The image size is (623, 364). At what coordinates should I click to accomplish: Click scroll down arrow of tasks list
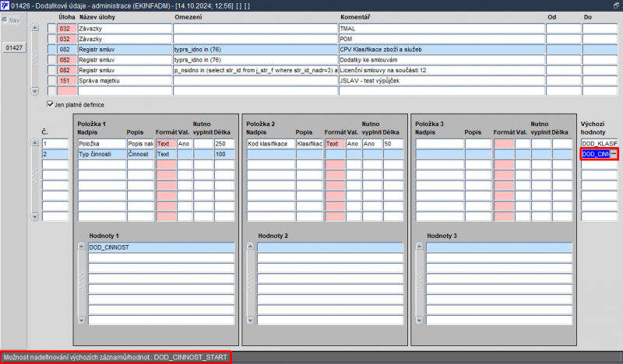click(33, 90)
